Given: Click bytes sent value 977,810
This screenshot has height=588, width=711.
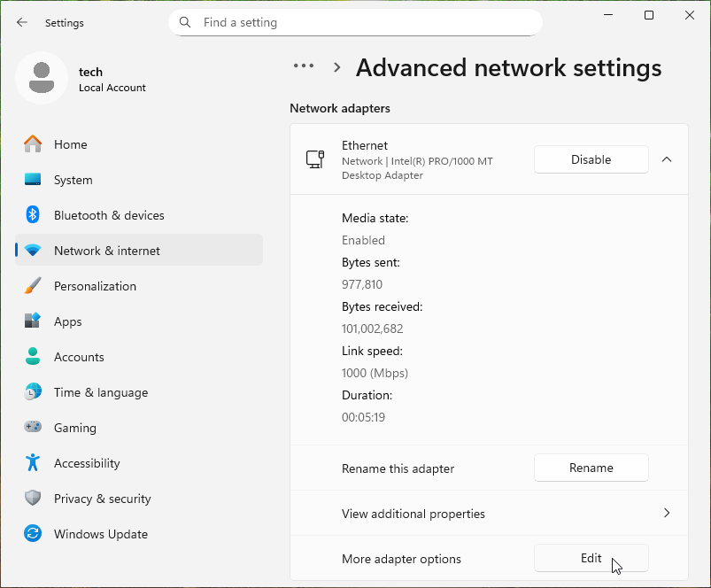Looking at the screenshot, I should (x=362, y=284).
